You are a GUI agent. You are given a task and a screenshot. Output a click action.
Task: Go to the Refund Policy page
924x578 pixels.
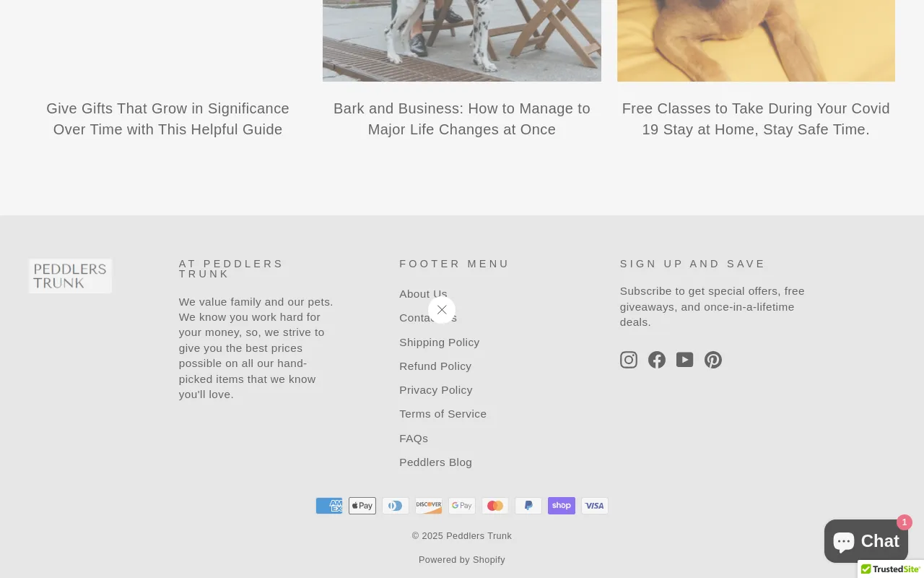tap(435, 366)
